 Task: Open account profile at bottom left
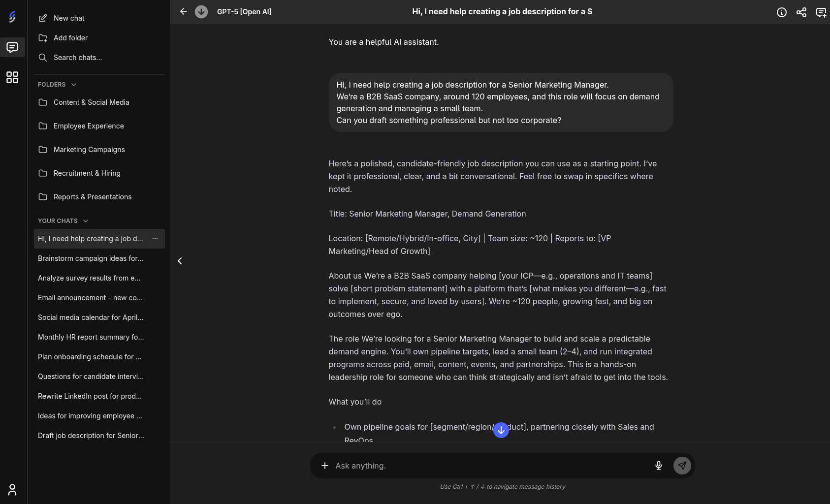pyautogui.click(x=12, y=490)
